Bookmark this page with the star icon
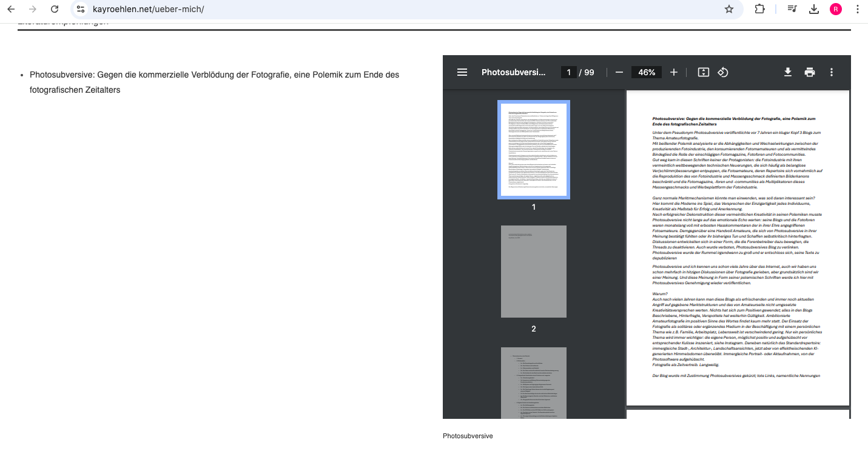The height and width of the screenshot is (454, 868). coord(729,9)
